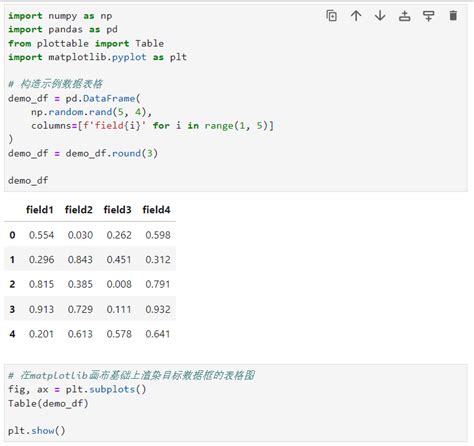The image size is (474, 446).
Task: Insert a cell above with the toolbar icon
Action: 404,16
